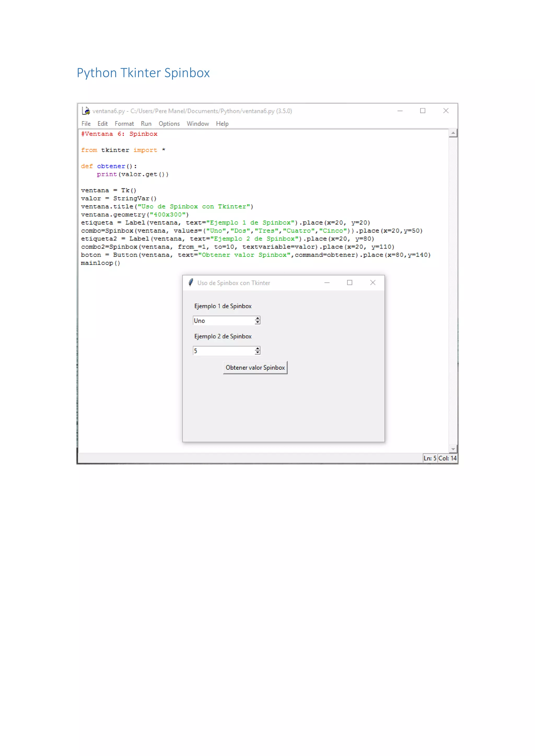Open the Format menu
535x756 pixels.
click(124, 123)
